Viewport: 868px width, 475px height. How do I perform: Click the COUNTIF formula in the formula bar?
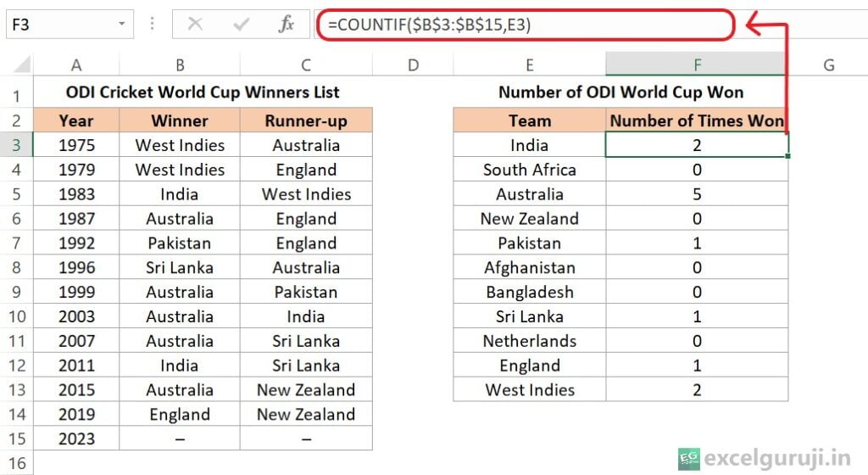point(434,25)
